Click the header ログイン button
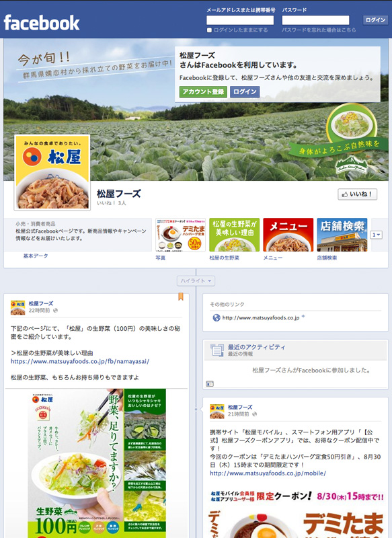 [375, 20]
